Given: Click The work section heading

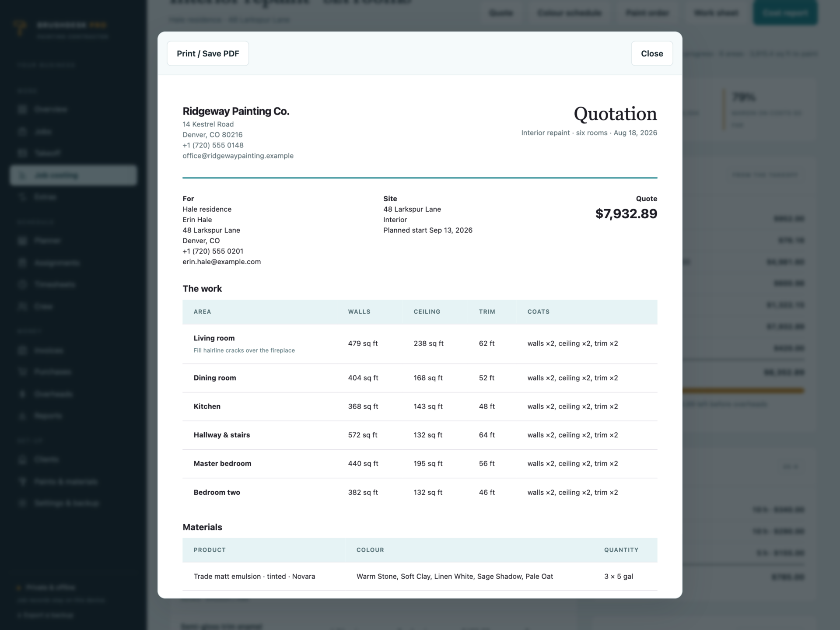Looking at the screenshot, I should pyautogui.click(x=202, y=289).
